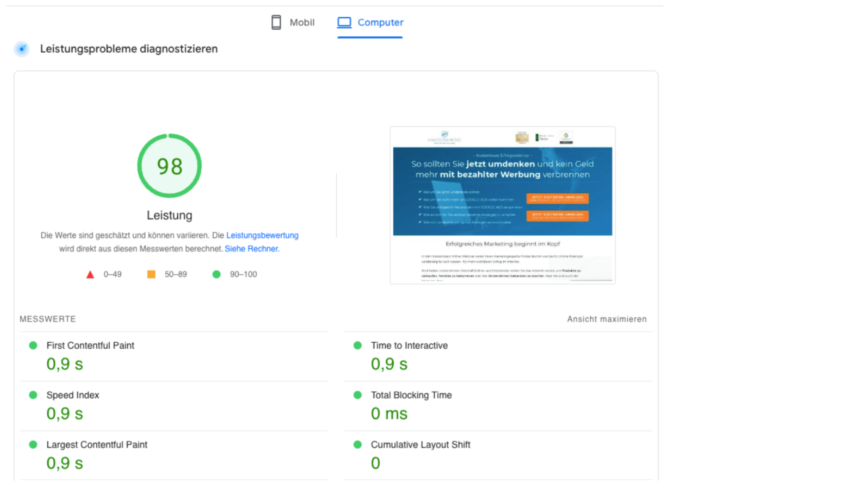868x488 pixels.
Task: Click the orange square 50–89 legend icon
Action: (151, 274)
